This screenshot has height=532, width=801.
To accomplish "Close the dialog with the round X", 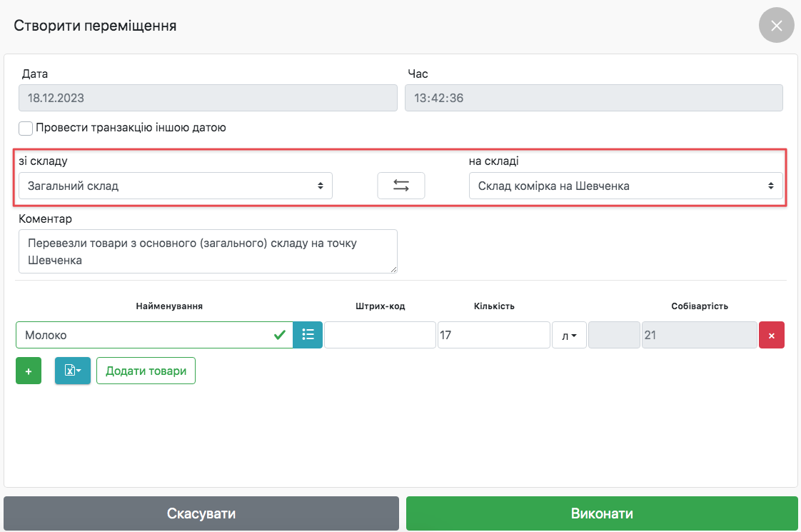I will click(776, 26).
